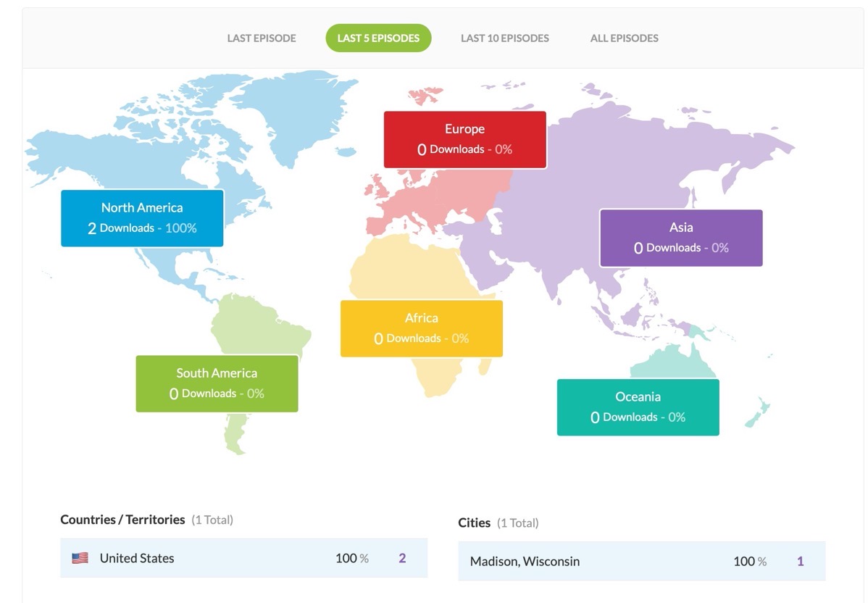Click the New Zealand islands on map
Screen dimensions: 868x603
(x=757, y=413)
